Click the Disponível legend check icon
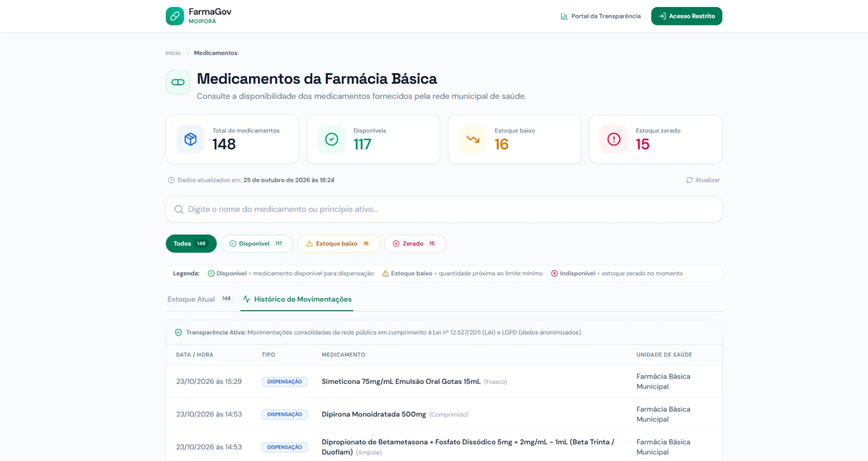The height and width of the screenshot is (461, 868). (x=211, y=274)
